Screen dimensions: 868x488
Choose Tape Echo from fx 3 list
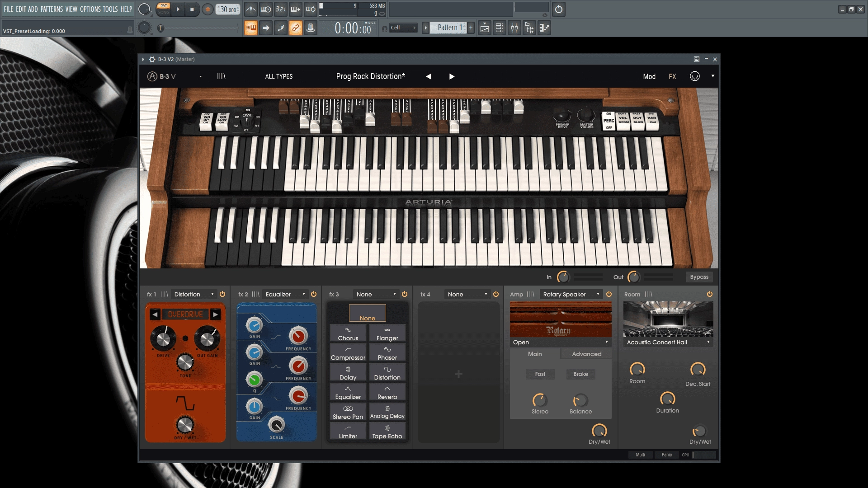click(x=387, y=432)
